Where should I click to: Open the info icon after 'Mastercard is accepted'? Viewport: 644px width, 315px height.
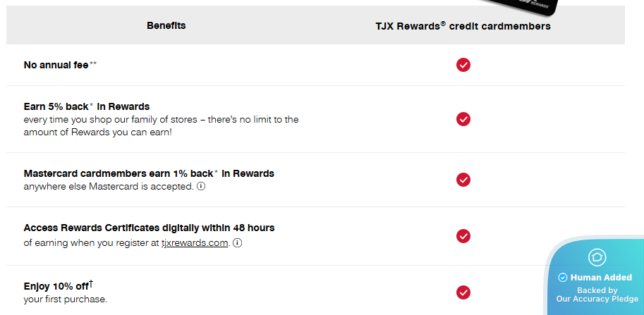(201, 187)
